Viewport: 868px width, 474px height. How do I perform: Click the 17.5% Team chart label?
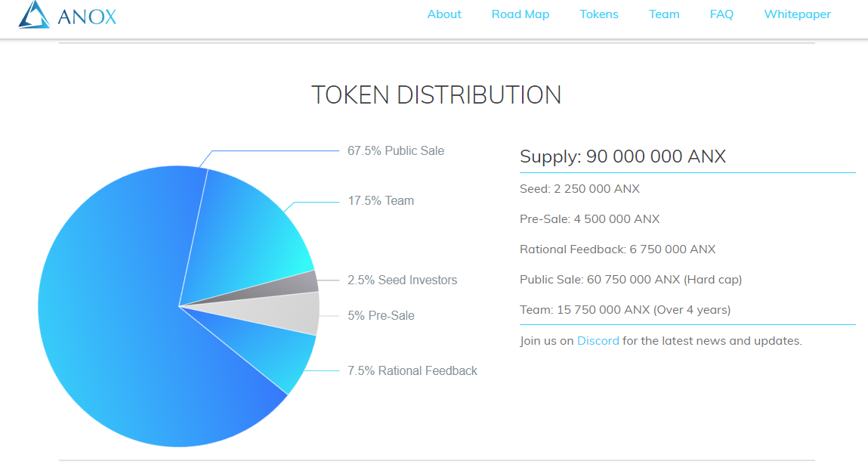point(381,200)
